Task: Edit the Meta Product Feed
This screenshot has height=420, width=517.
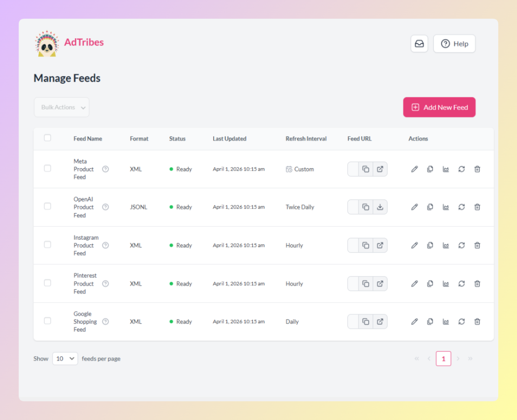Action: click(x=414, y=169)
